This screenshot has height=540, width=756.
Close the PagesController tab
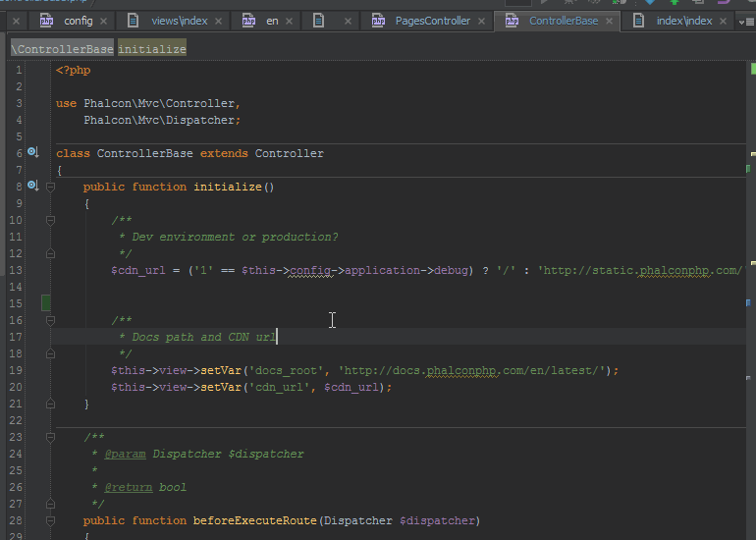[481, 22]
